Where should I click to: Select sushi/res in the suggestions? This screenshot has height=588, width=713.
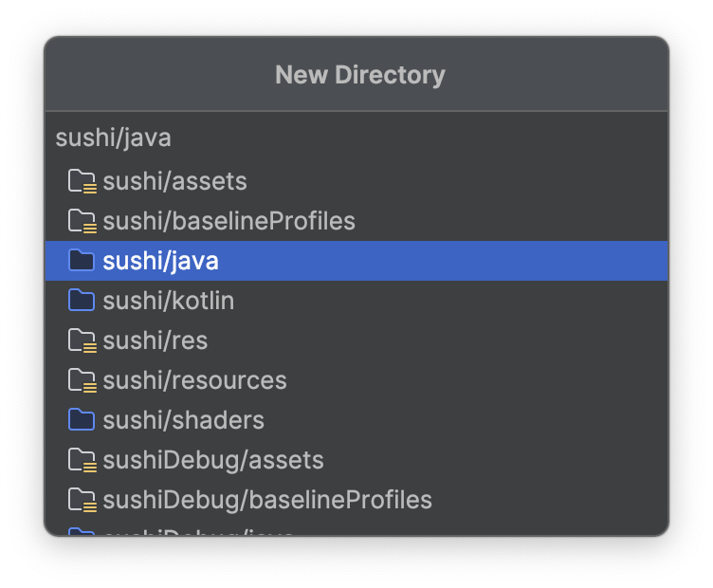[x=155, y=340]
